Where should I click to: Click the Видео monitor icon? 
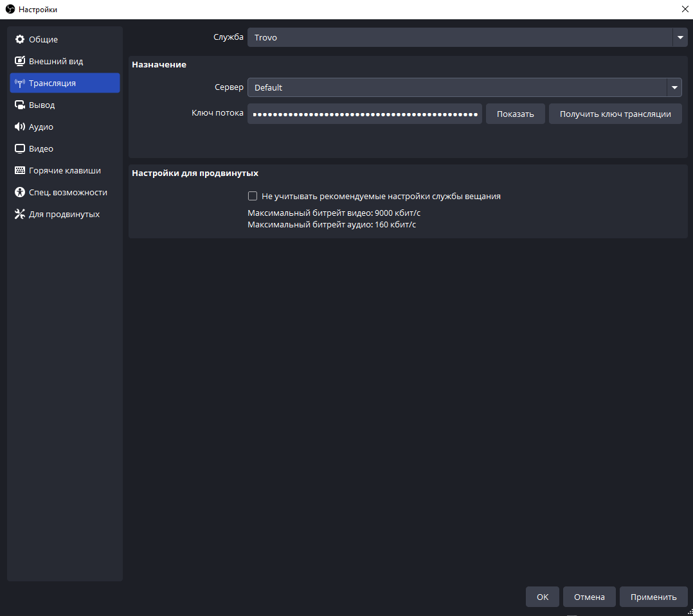pos(19,149)
